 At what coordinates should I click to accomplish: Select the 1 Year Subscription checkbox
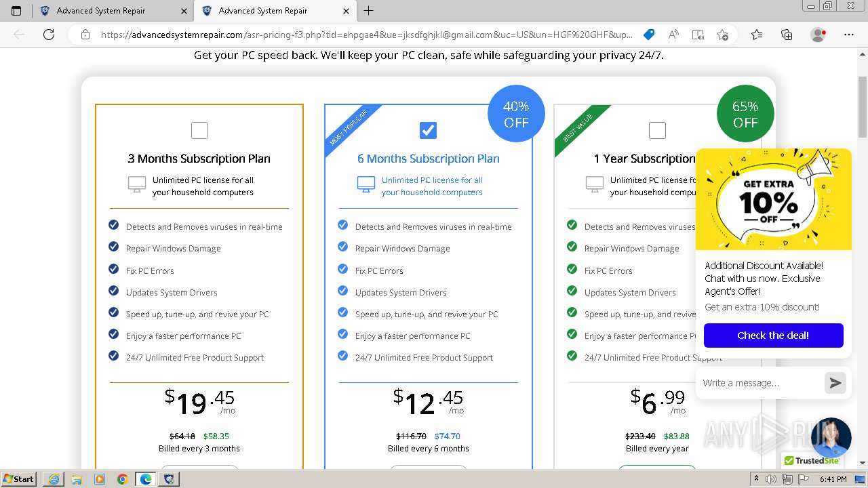[x=657, y=130]
